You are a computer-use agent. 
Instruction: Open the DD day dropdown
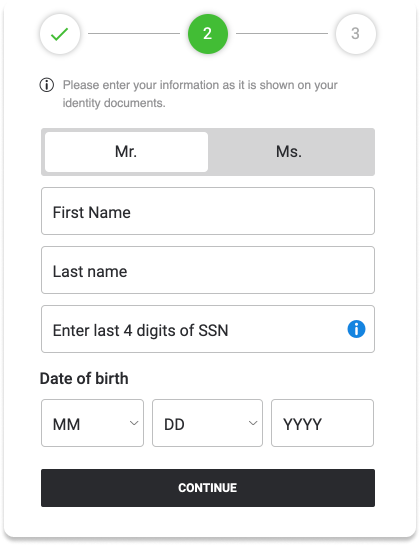pyautogui.click(x=208, y=423)
